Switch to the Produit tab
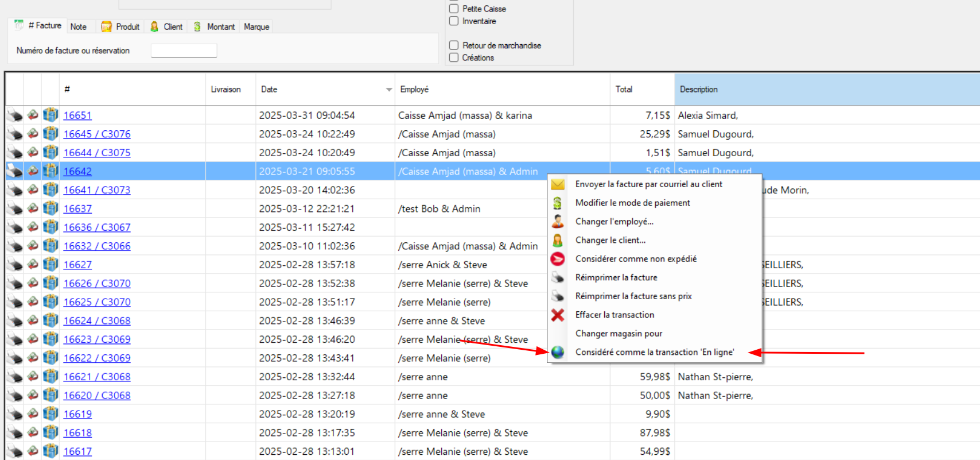Image resolution: width=980 pixels, height=460 pixels. [121, 26]
